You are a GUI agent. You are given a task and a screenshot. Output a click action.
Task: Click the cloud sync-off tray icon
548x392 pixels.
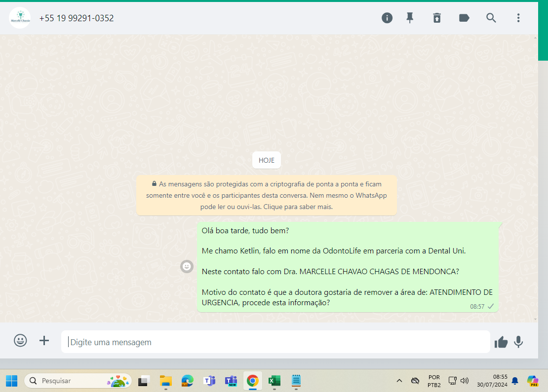point(415,381)
